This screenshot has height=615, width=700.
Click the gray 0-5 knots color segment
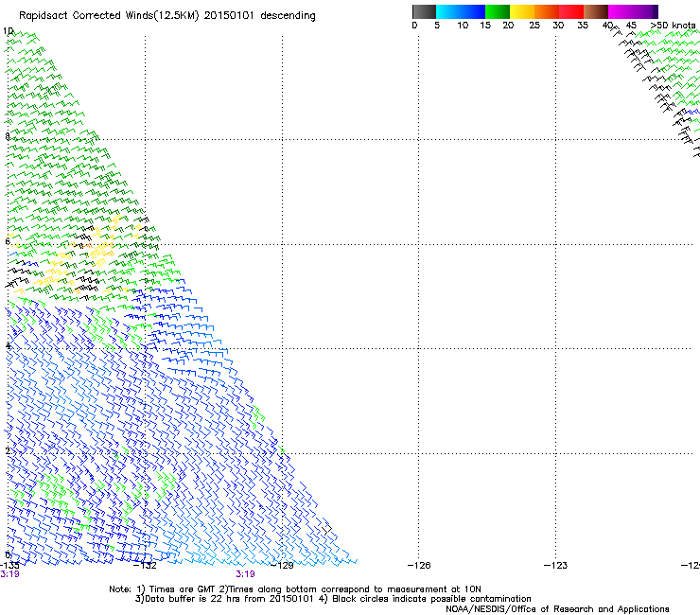tap(424, 11)
